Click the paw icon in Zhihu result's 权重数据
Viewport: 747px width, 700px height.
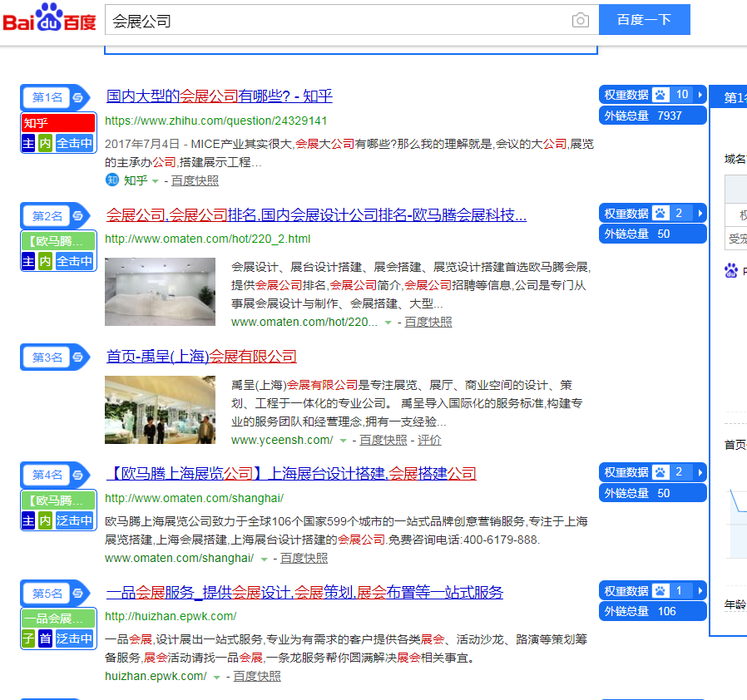pyautogui.click(x=660, y=95)
